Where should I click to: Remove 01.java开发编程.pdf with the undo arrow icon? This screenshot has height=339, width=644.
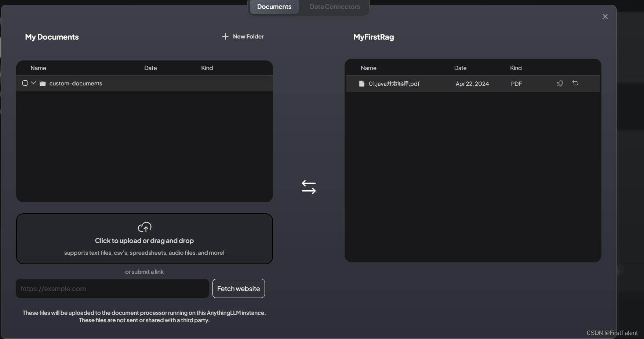pos(575,83)
